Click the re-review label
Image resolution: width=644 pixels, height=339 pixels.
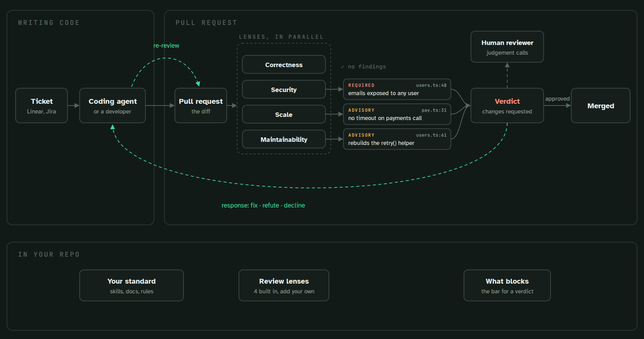[x=166, y=46]
